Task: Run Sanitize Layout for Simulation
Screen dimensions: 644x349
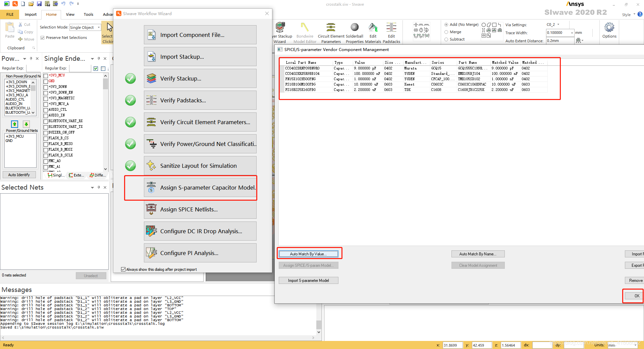Action: pos(200,166)
